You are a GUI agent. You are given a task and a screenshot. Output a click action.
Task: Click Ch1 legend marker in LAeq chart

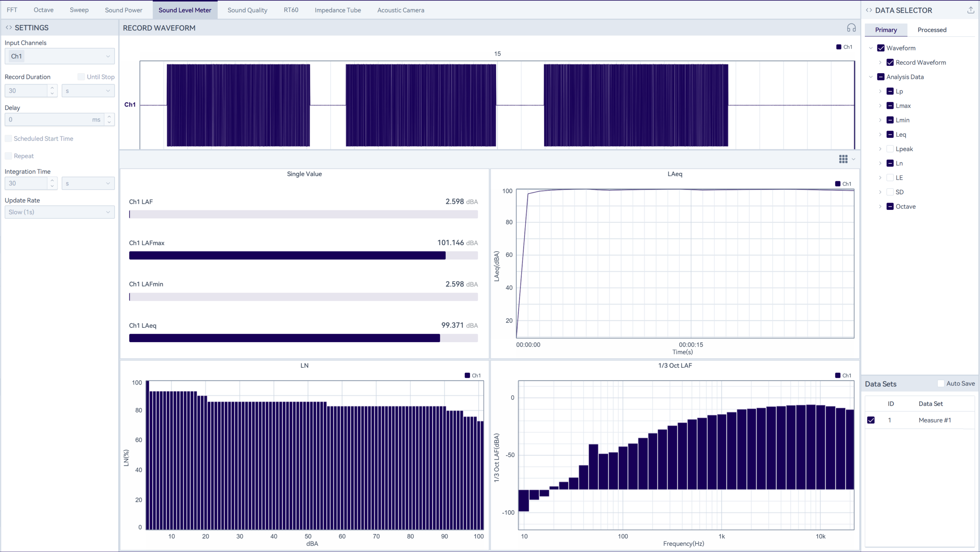[x=838, y=184]
